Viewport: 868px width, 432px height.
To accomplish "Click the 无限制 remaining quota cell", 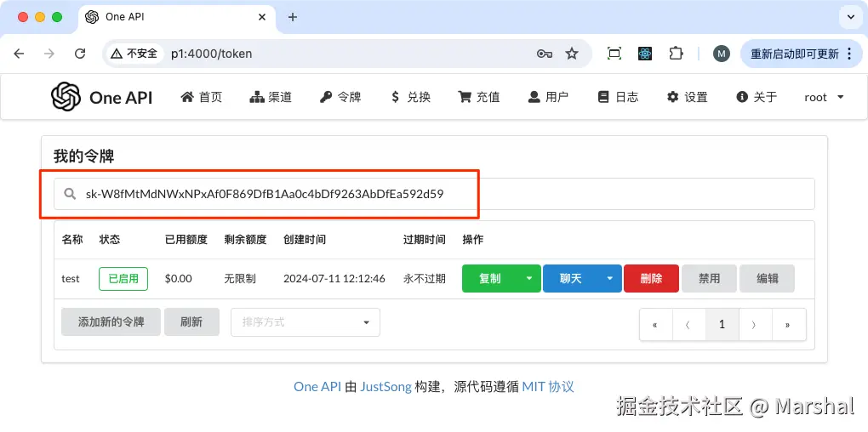I will click(240, 279).
